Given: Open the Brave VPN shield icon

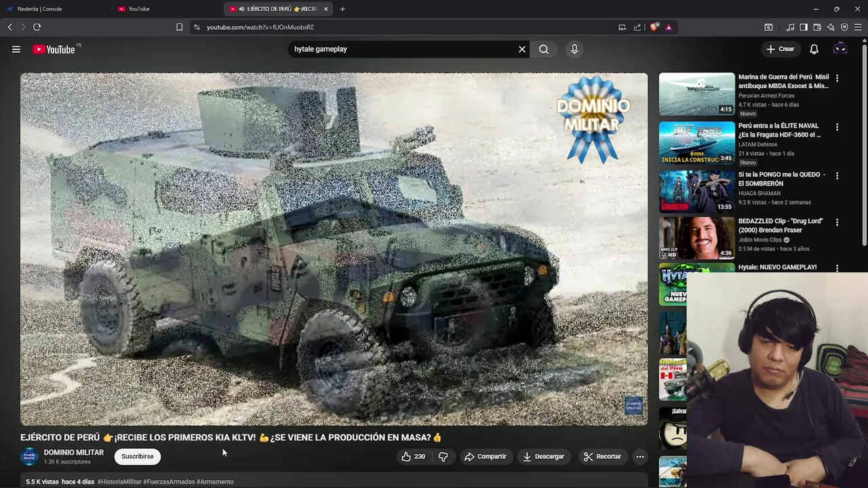Looking at the screenshot, I should (844, 27).
